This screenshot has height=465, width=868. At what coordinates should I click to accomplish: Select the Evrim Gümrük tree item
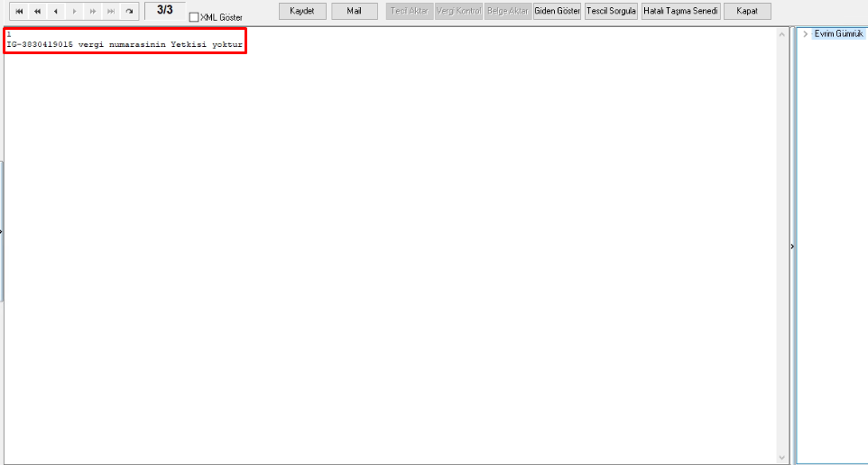click(x=838, y=34)
